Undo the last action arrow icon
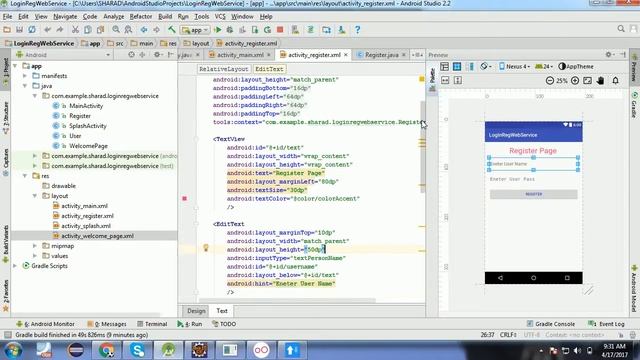The width and height of the screenshot is (640, 360). pyautogui.click(x=47, y=30)
